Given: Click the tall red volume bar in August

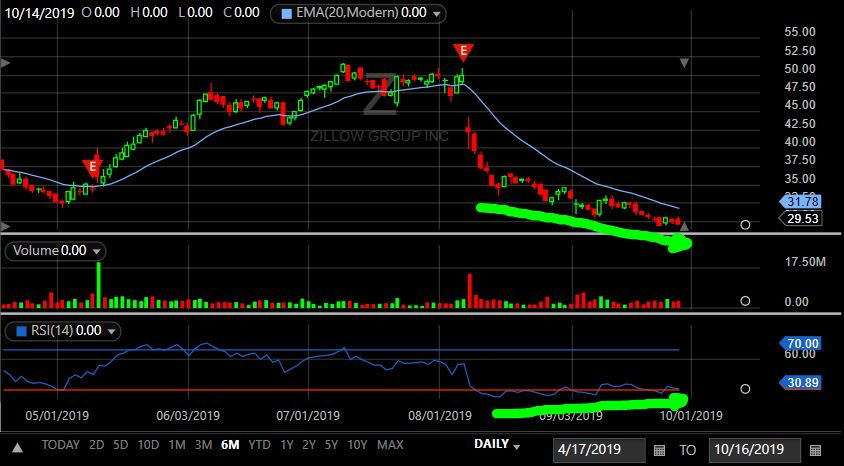Looking at the screenshot, I should (x=470, y=291).
